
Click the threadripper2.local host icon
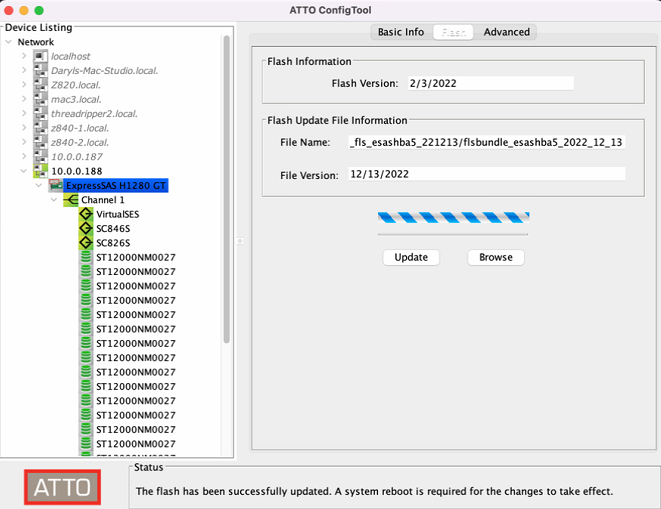(x=40, y=113)
